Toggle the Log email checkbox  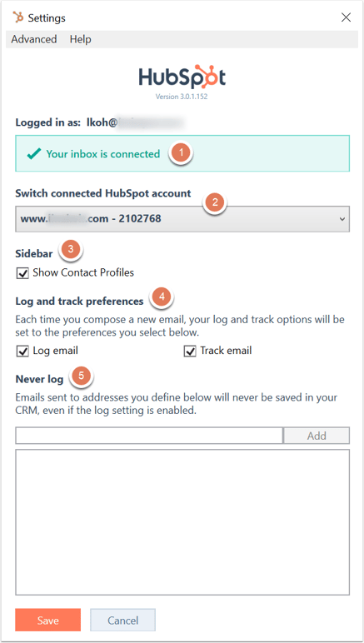22,351
